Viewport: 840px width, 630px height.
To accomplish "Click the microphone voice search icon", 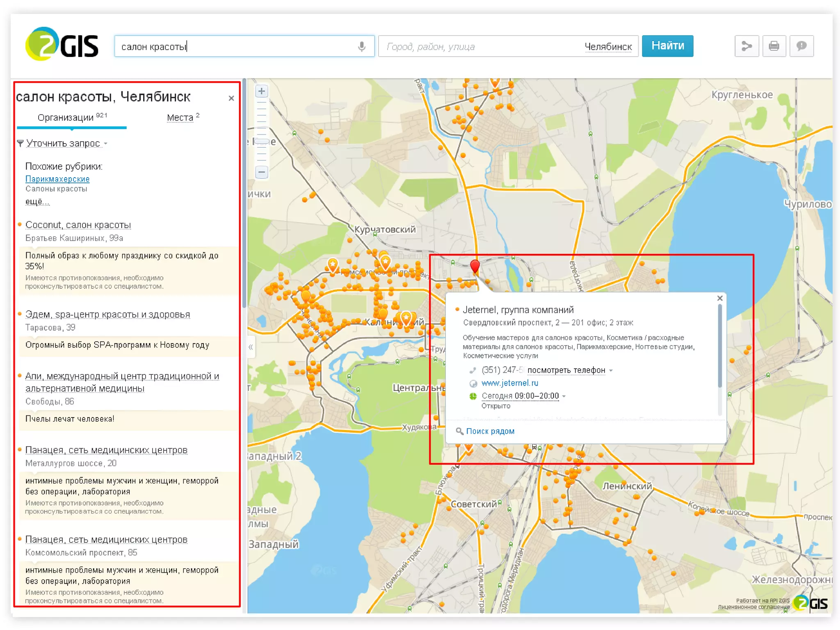I will pyautogui.click(x=361, y=46).
